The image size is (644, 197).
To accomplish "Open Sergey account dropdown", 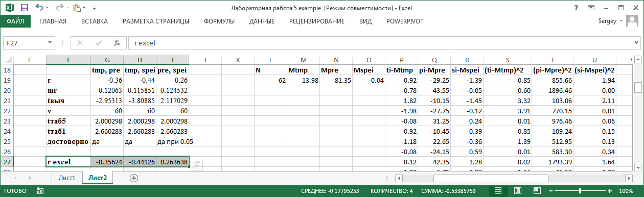I will (x=621, y=21).
